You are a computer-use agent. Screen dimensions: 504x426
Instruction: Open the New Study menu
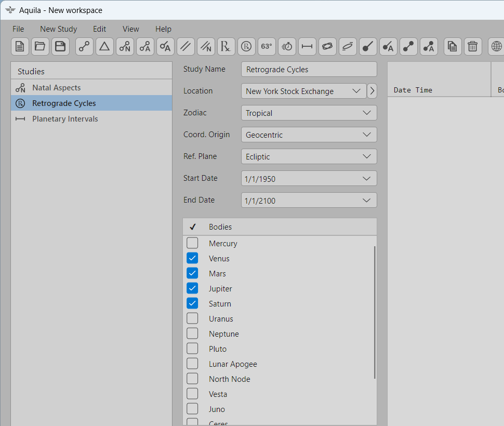click(59, 29)
